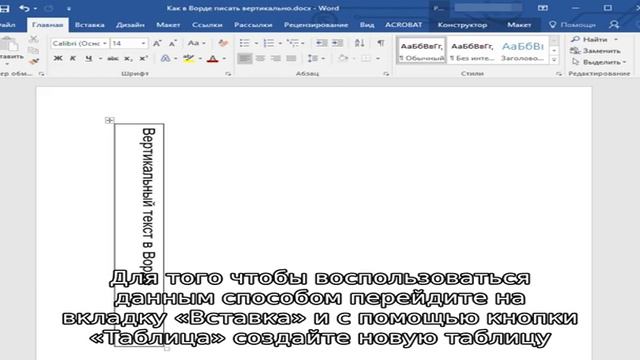Click the Save icon in title bar
Viewport: 640px width, 360px height.
click(4, 9)
